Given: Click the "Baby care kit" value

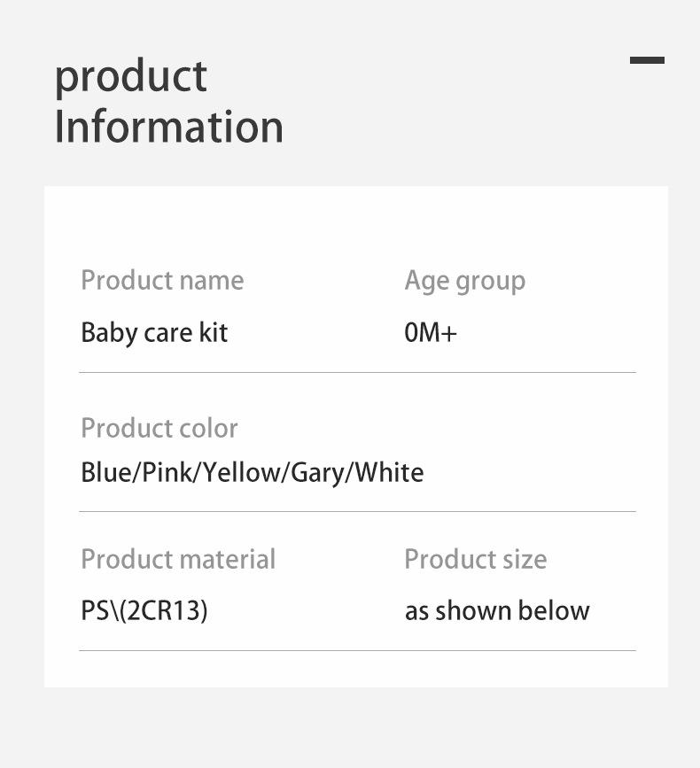Looking at the screenshot, I should point(154,333).
